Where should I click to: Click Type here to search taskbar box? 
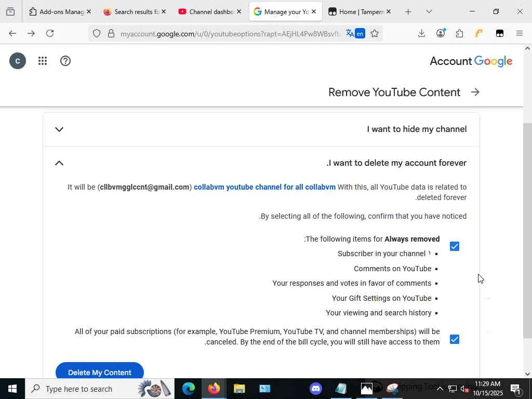[99, 389]
